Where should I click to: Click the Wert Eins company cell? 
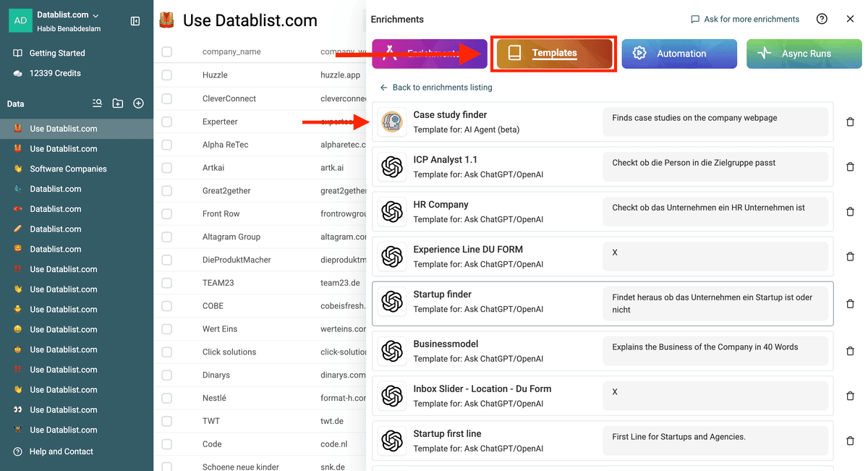coord(220,329)
